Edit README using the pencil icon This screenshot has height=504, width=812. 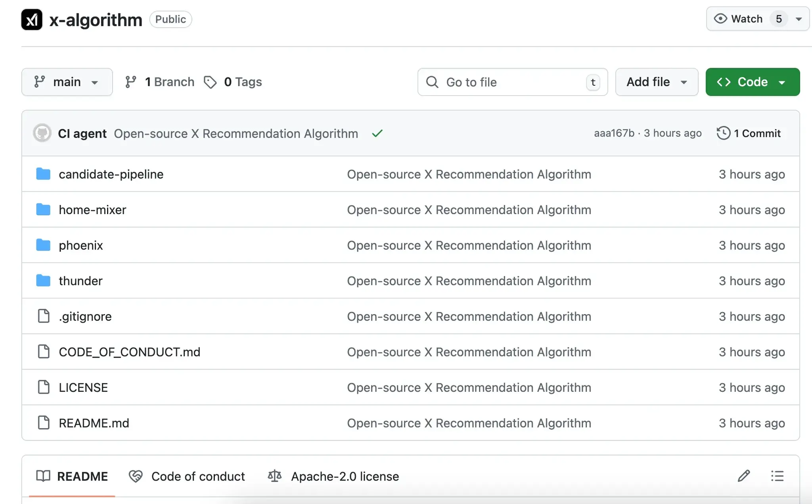point(743,476)
